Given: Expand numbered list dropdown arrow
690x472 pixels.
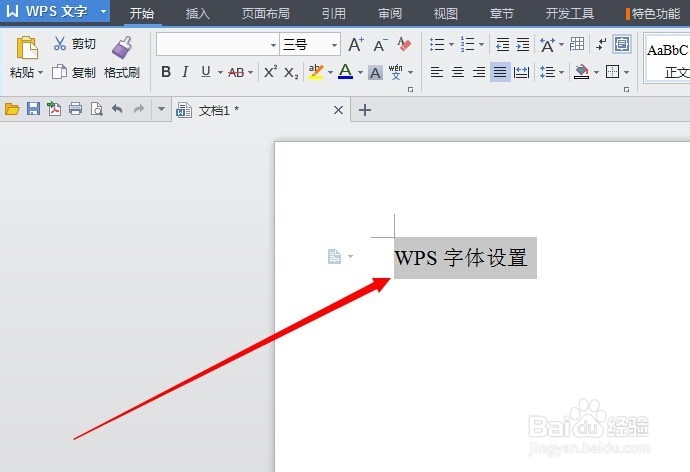Looking at the screenshot, I should click(x=481, y=44).
